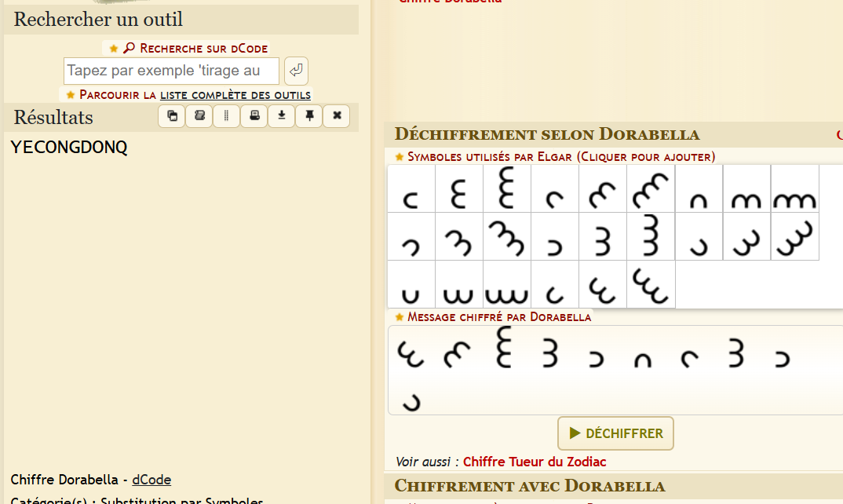Submit the search with the enter-arrow button
The image size is (843, 504).
(x=296, y=71)
